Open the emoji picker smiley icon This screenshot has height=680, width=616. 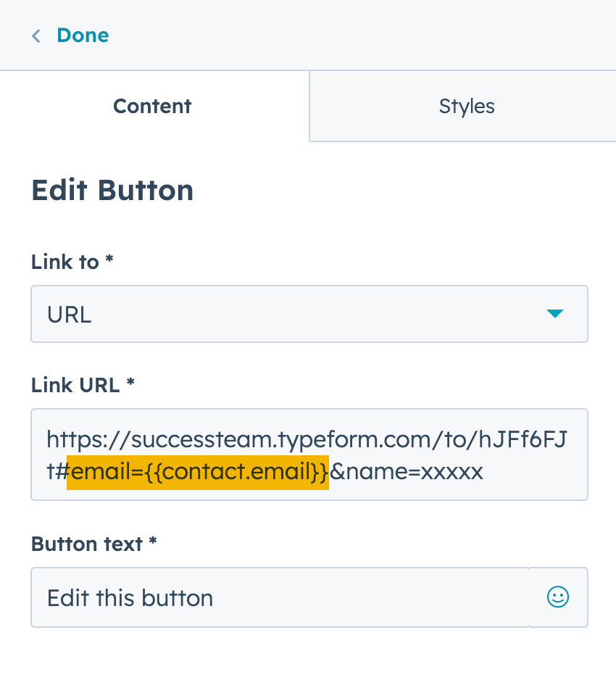coord(557,597)
